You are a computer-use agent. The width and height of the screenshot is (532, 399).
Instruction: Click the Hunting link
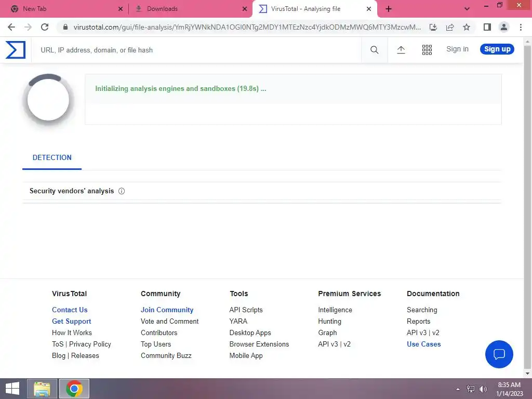pos(330,321)
